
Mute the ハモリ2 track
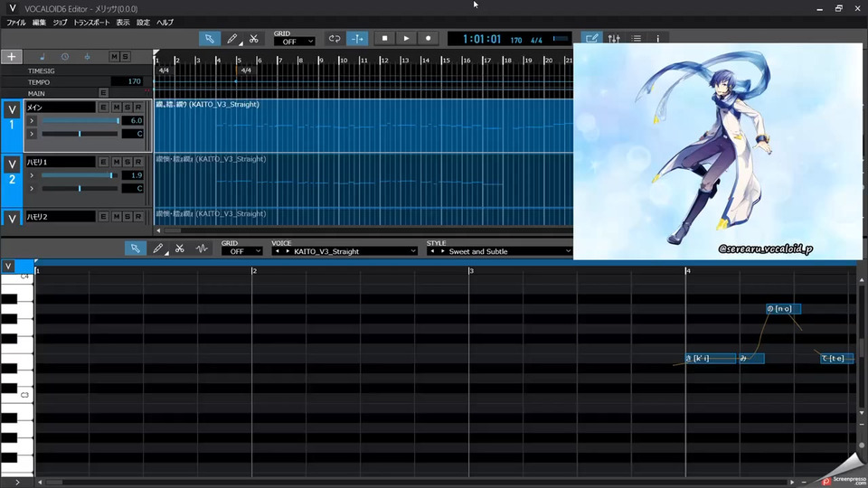pos(117,216)
